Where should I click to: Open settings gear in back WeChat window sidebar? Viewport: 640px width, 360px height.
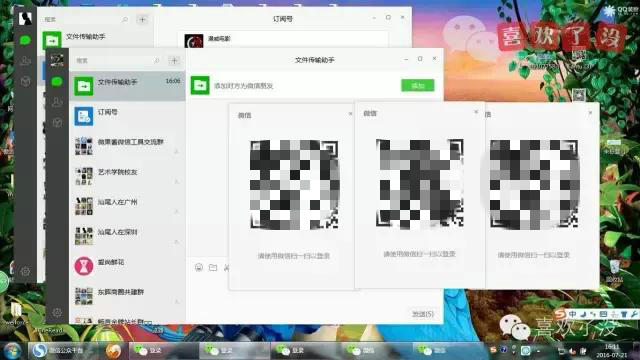pyautogui.click(x=25, y=271)
